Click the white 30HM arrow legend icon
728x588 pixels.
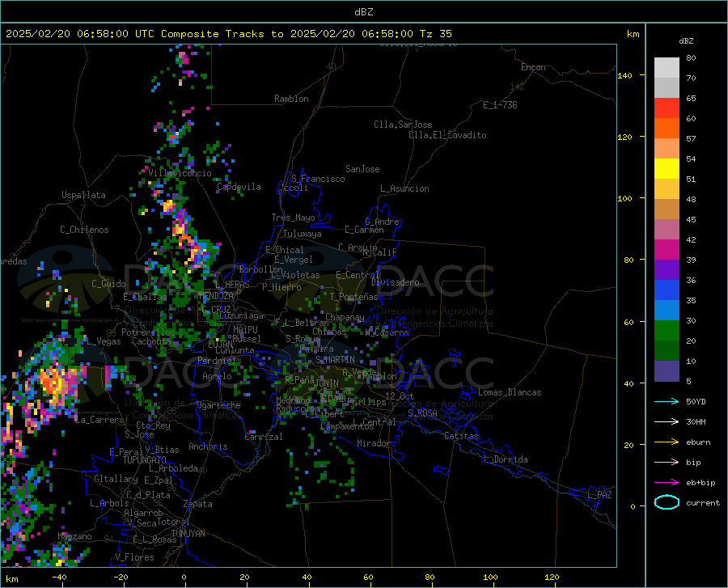(x=667, y=422)
